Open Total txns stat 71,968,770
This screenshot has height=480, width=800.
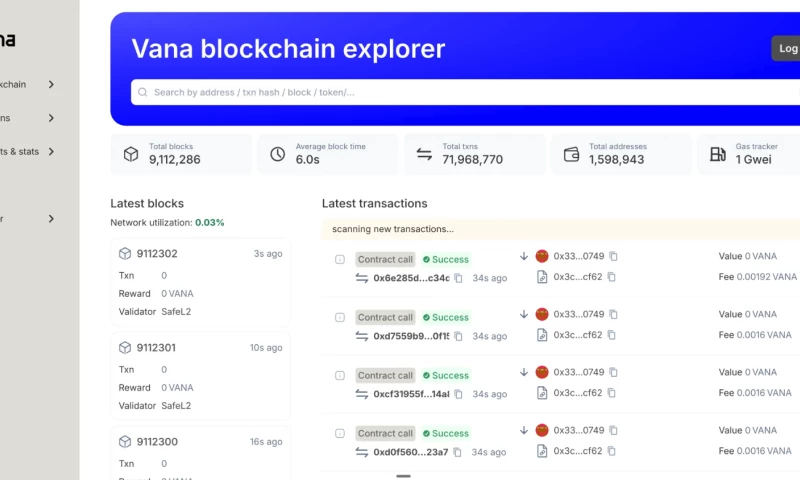click(x=472, y=160)
